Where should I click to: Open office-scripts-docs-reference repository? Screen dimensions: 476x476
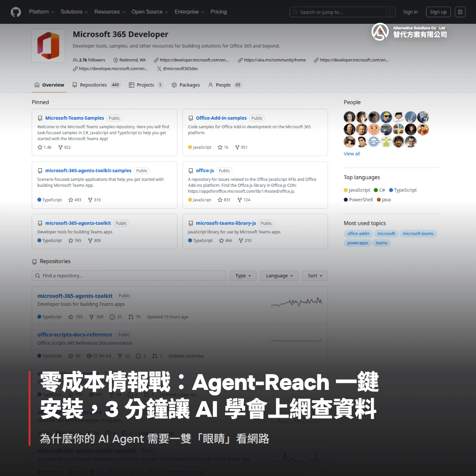click(75, 335)
